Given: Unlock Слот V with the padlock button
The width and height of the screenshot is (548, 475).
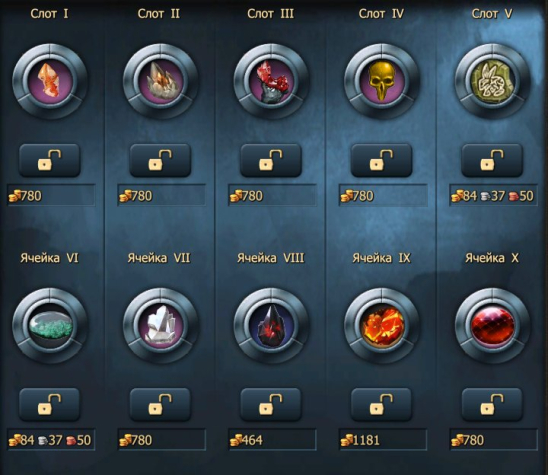Looking at the screenshot, I should (x=492, y=160).
